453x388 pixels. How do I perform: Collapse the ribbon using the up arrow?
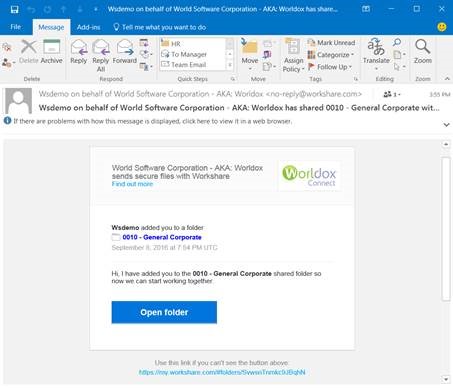click(x=447, y=79)
